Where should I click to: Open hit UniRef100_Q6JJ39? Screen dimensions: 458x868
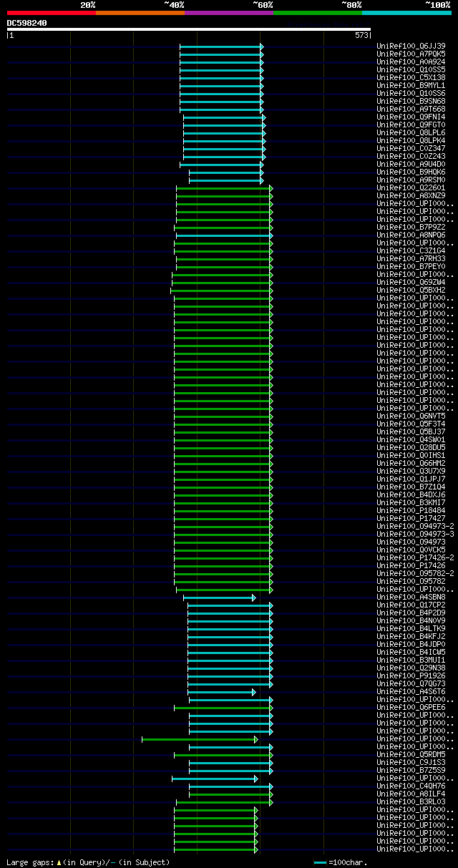point(411,46)
